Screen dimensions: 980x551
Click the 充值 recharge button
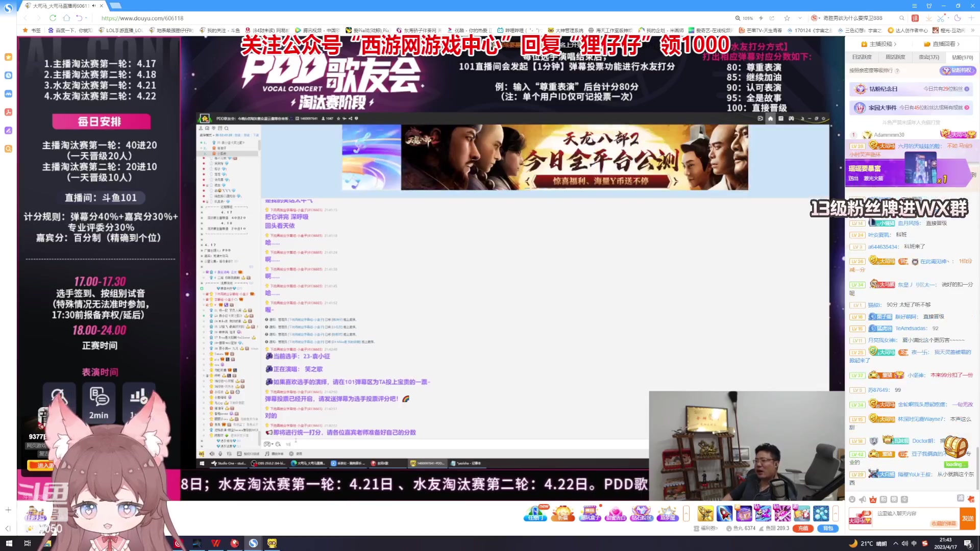point(802,528)
